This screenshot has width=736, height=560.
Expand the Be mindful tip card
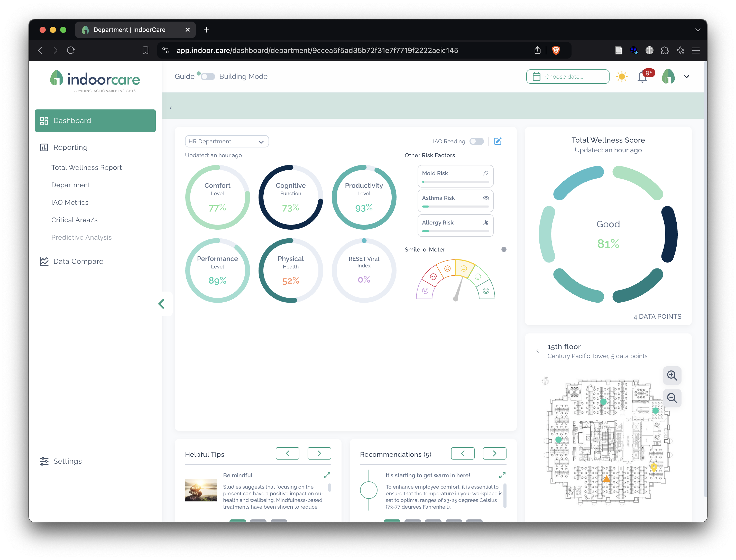pyautogui.click(x=327, y=475)
